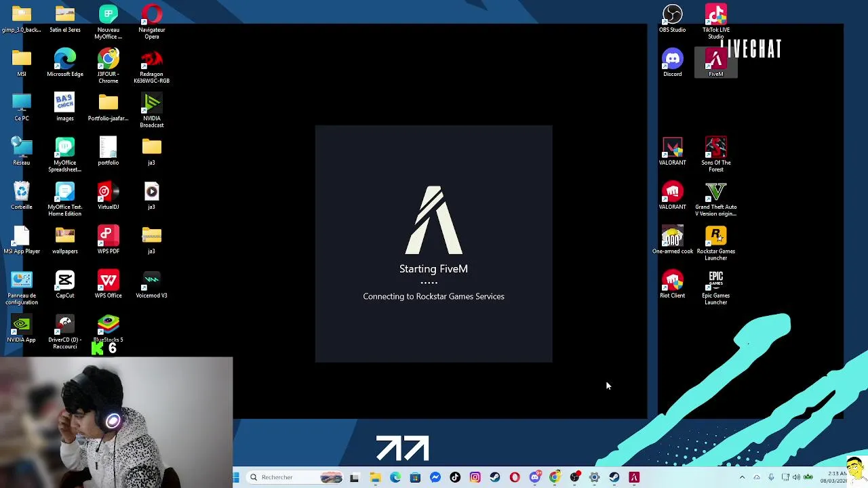Image resolution: width=868 pixels, height=488 pixels.
Task: Launch NVIDIA Broadcast
Action: [151, 110]
